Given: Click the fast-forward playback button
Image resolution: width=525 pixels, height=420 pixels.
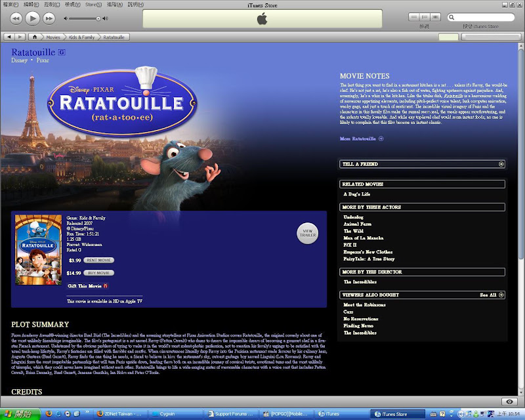Looking at the screenshot, I should [x=49, y=18].
